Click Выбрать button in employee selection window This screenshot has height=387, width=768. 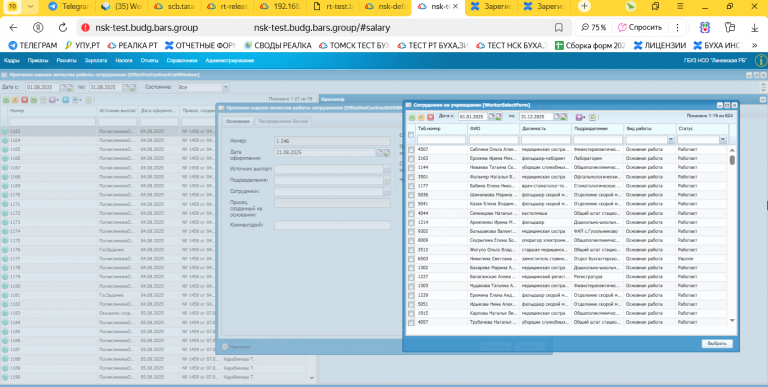[717, 344]
